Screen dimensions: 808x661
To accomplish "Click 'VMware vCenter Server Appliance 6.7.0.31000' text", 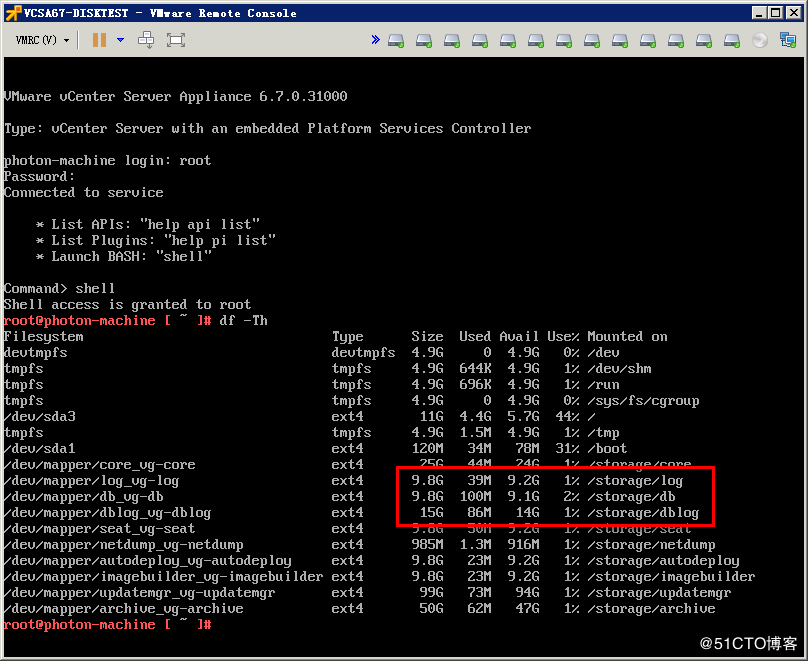I will 175,96.
